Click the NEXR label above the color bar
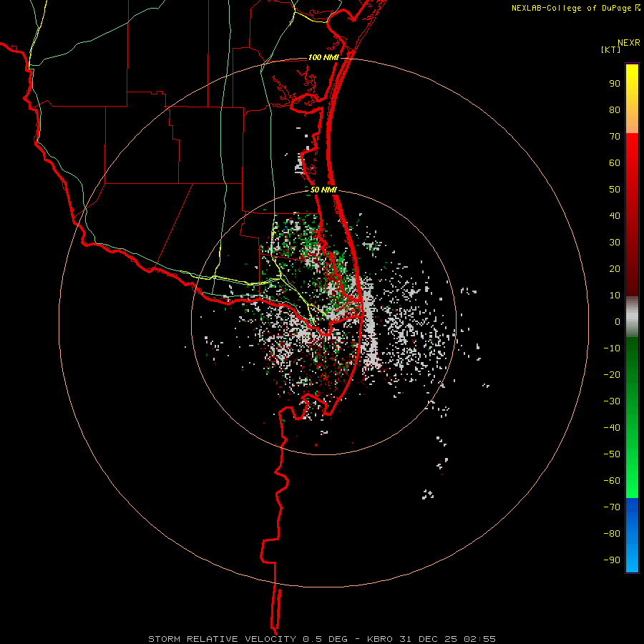Viewport: 644px width, 644px height. pos(629,43)
